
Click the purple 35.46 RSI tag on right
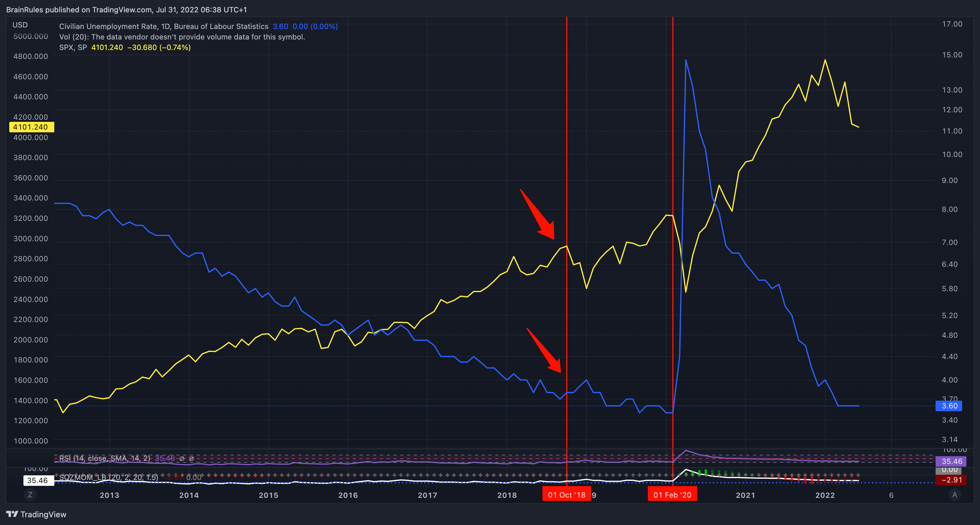(x=951, y=461)
